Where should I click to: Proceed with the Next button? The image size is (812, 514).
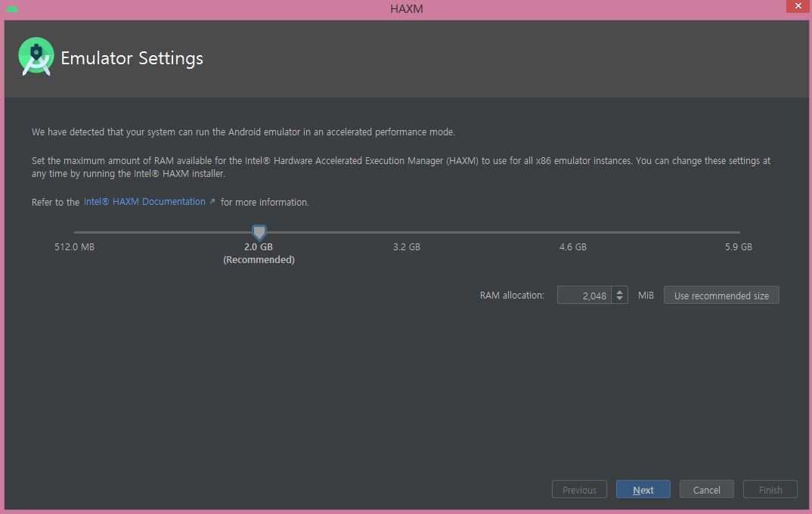pos(643,490)
